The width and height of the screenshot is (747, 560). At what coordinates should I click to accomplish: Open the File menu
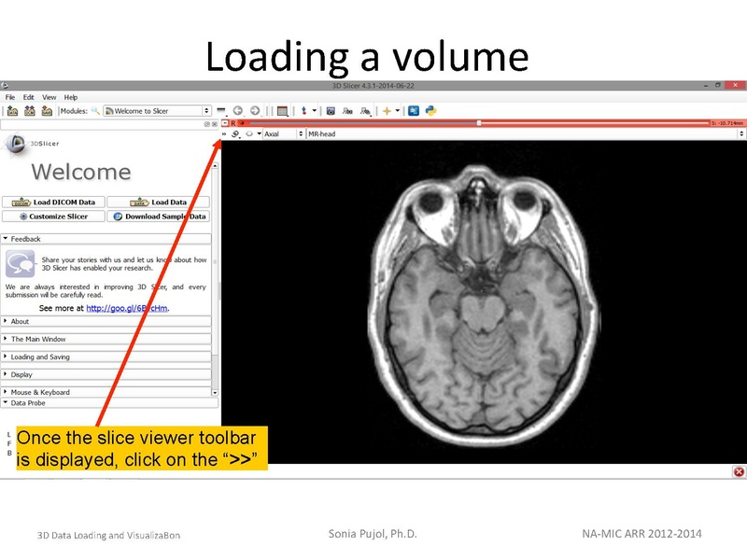[10, 97]
